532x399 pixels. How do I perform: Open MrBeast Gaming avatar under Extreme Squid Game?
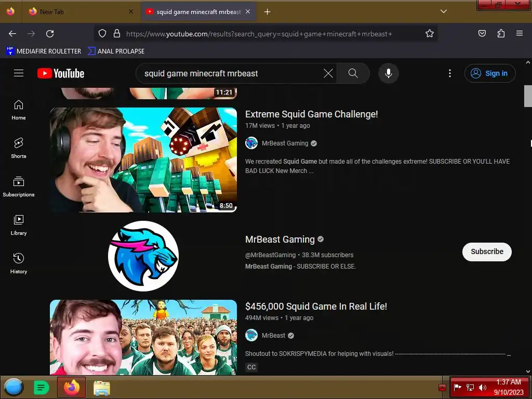click(x=251, y=143)
